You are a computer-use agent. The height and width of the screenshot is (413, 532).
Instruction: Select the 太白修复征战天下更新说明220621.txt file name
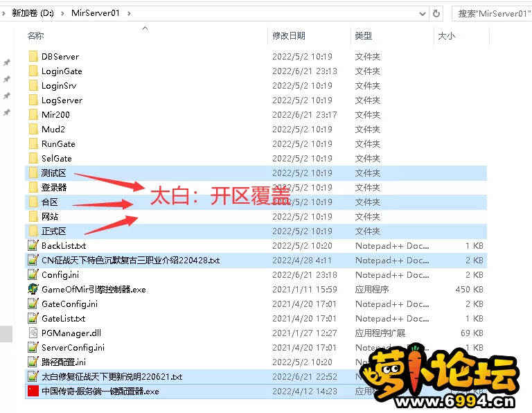coord(112,377)
